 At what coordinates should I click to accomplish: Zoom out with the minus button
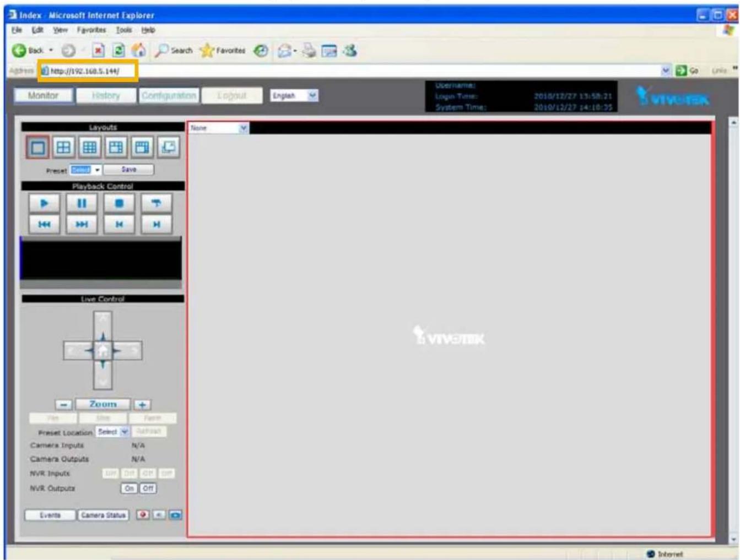click(x=64, y=405)
